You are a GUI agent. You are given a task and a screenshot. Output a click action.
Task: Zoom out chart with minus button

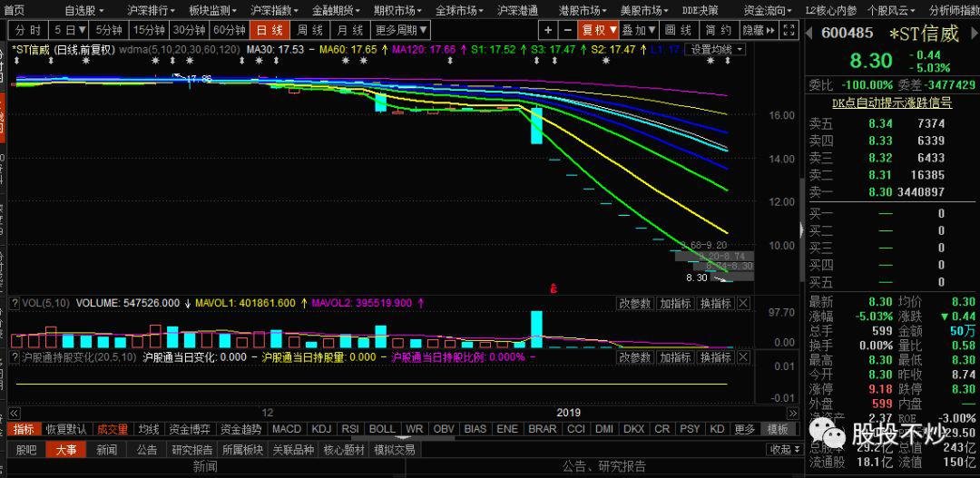tap(567, 29)
